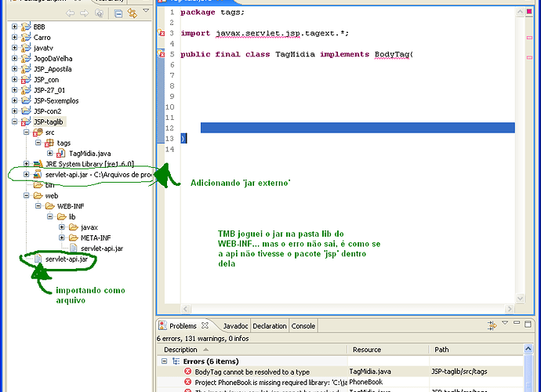Image resolution: width=541 pixels, height=392 pixels.
Task: Collapse the Errors (6 items) group
Action: click(x=164, y=361)
